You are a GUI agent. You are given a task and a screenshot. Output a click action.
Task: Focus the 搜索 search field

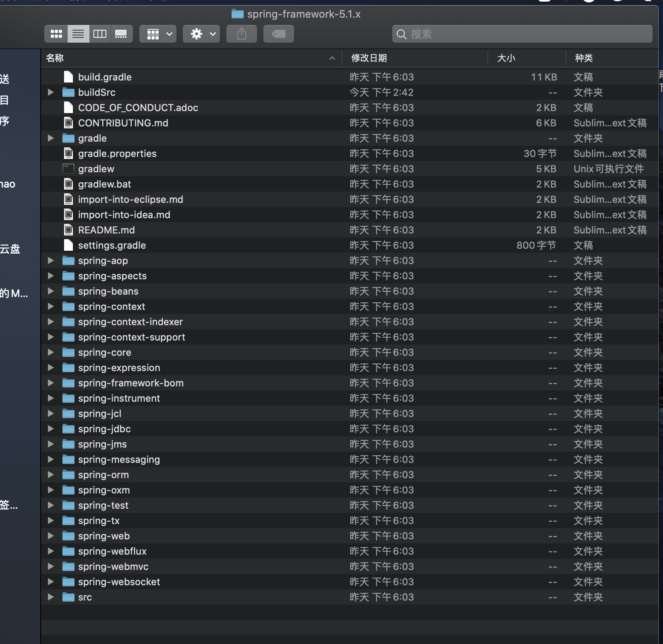(x=522, y=34)
